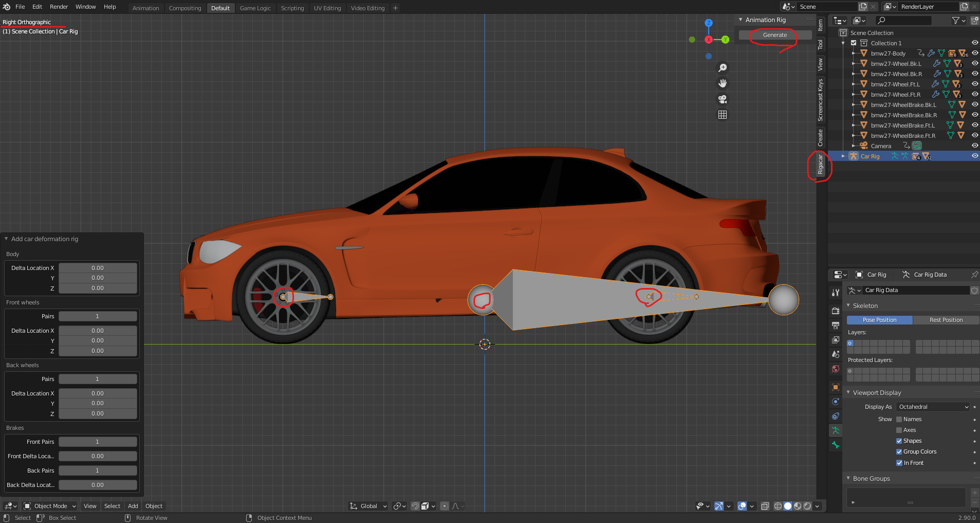The width and height of the screenshot is (980, 523).
Task: Select bmw27-Wheel.Ft.L in the outliner
Action: point(895,84)
